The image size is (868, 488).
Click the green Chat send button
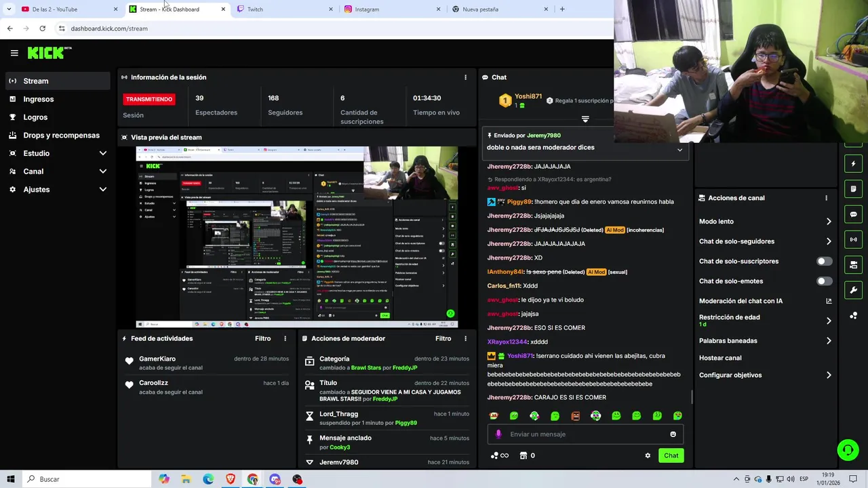671,455
